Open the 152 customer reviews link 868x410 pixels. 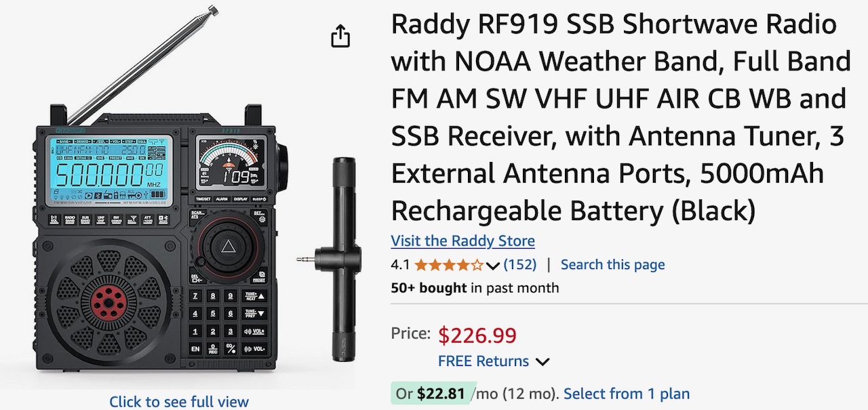519,264
